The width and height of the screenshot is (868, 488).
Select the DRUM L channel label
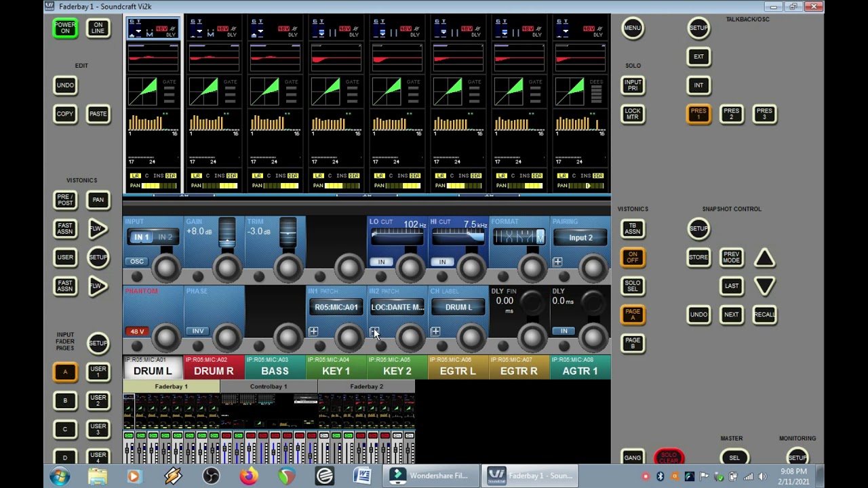(153, 367)
